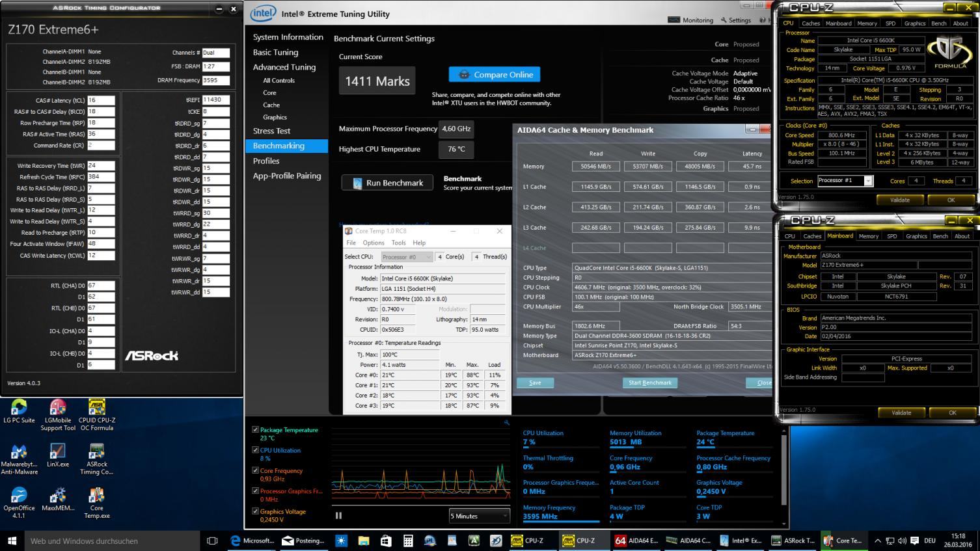This screenshot has width=980, height=551.
Task: Uncheck Graphics Voltage graph checkbox
Action: [x=255, y=511]
